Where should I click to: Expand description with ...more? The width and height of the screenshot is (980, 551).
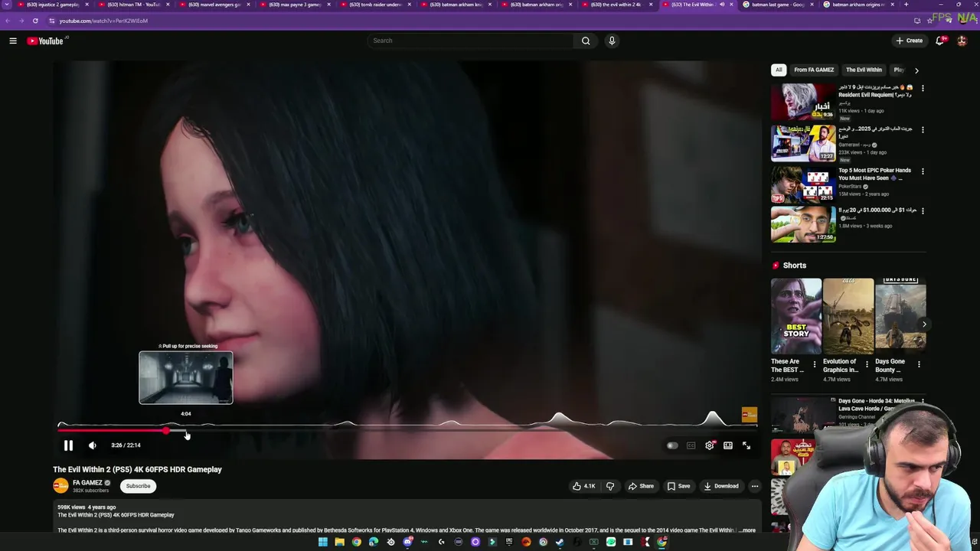pyautogui.click(x=747, y=530)
